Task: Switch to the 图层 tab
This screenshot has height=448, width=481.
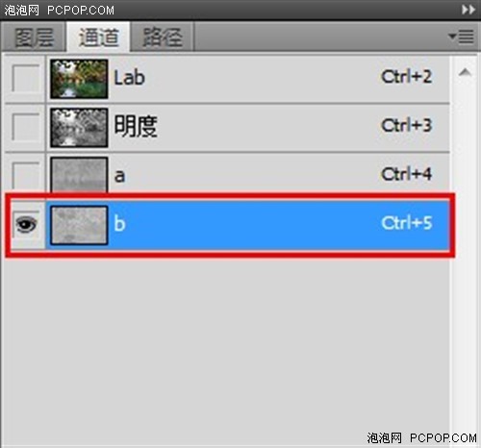Action: click(x=34, y=37)
